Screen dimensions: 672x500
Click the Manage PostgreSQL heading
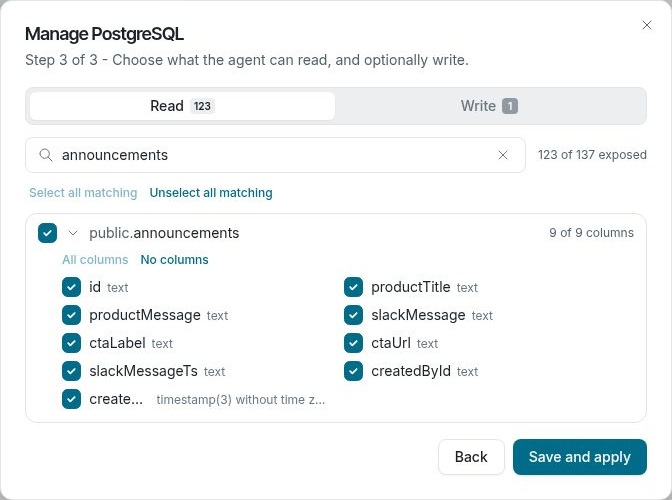pyautogui.click(x=105, y=34)
